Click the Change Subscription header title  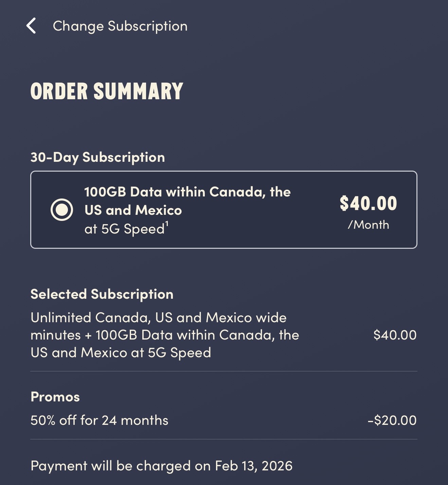point(120,26)
